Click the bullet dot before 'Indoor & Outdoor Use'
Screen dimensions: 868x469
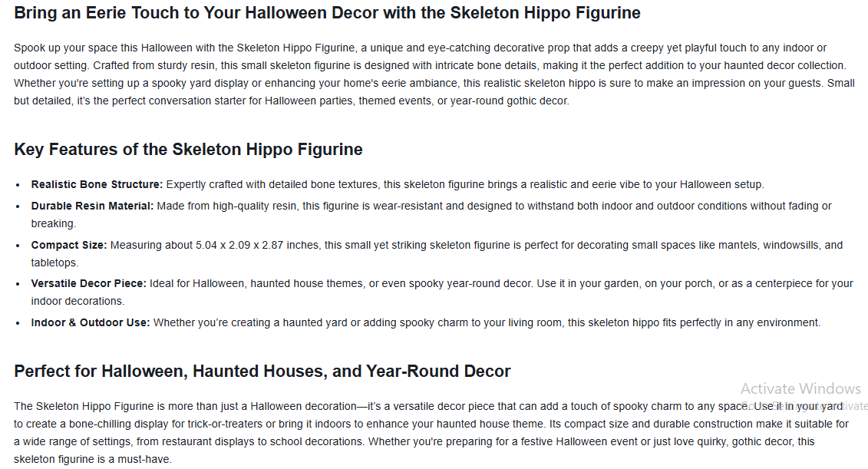point(18,323)
